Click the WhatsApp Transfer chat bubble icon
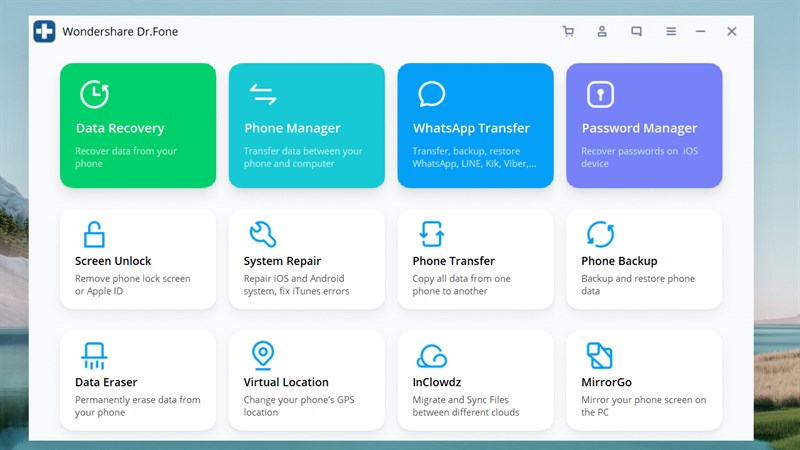Viewport: 800px width, 450px height. click(432, 94)
